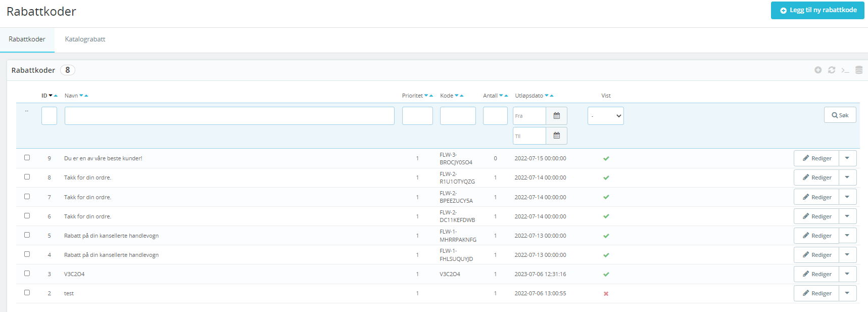Select the Rabattkoder tab
868x312 pixels.
(x=27, y=39)
